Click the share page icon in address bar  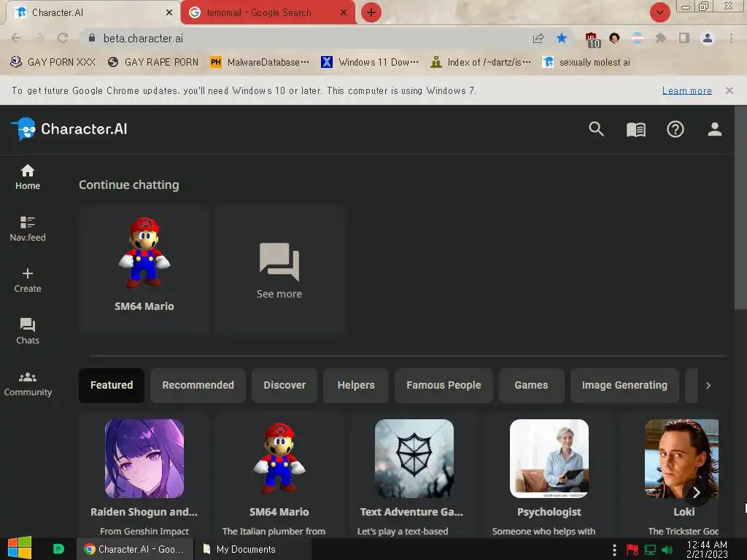point(538,38)
